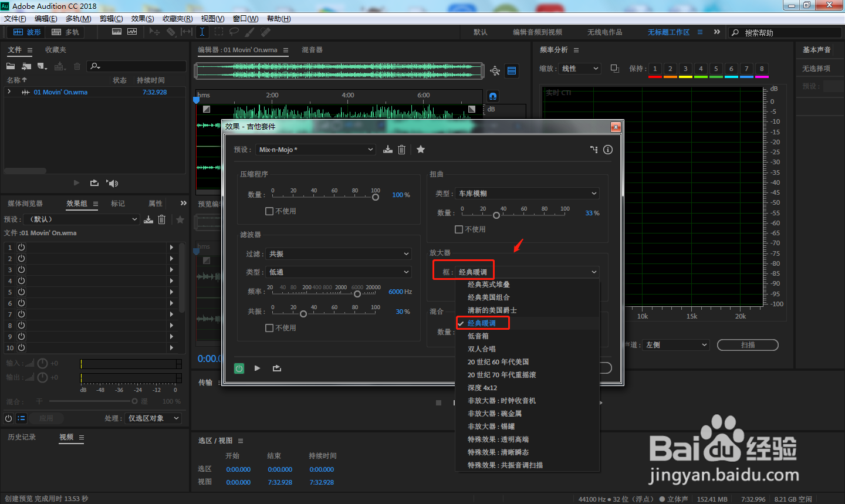This screenshot has width=845, height=504.
Task: Click the zoom navigator icon beside overview waveform
Action: 495,71
